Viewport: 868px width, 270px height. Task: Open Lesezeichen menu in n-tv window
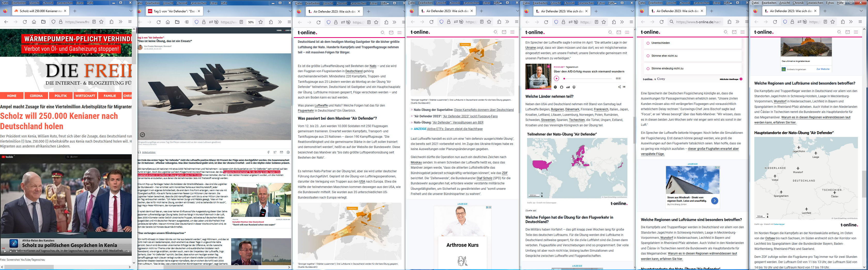[199, 3]
